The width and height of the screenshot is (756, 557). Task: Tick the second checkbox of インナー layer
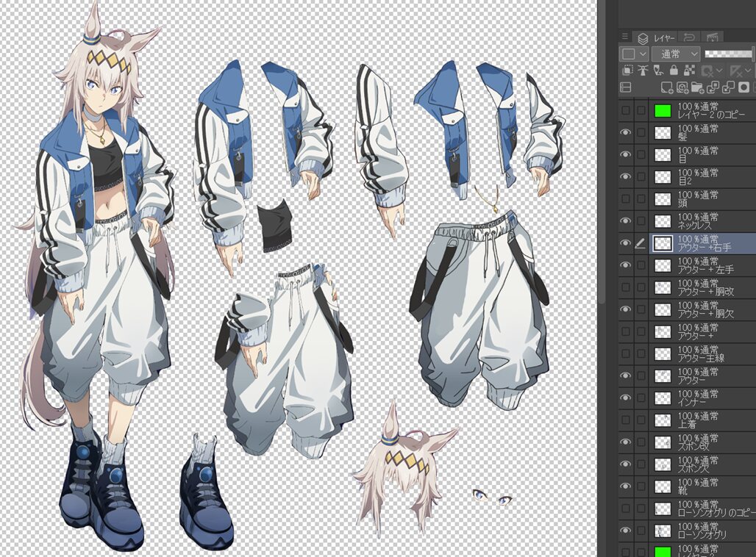click(x=641, y=398)
